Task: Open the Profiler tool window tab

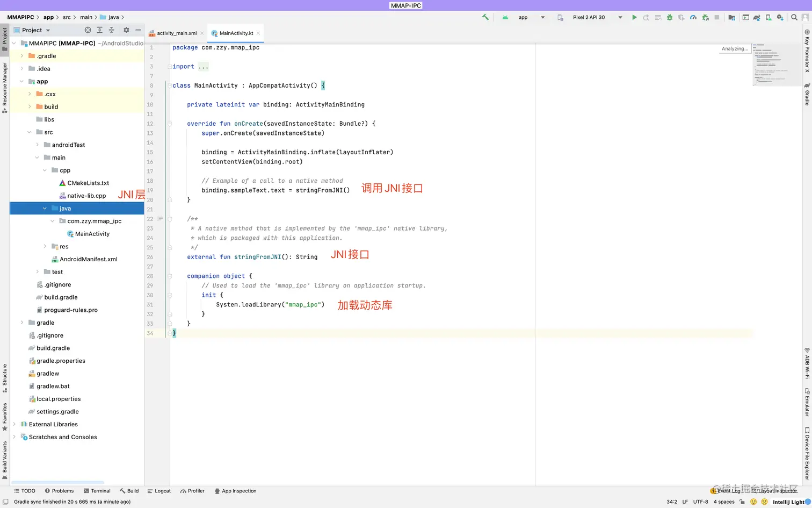Action: (193, 491)
